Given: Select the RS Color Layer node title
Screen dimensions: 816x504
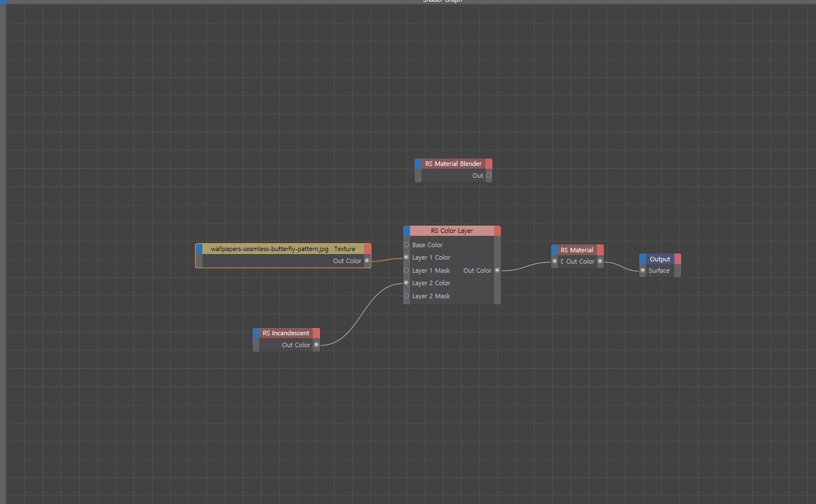Looking at the screenshot, I should point(452,231).
